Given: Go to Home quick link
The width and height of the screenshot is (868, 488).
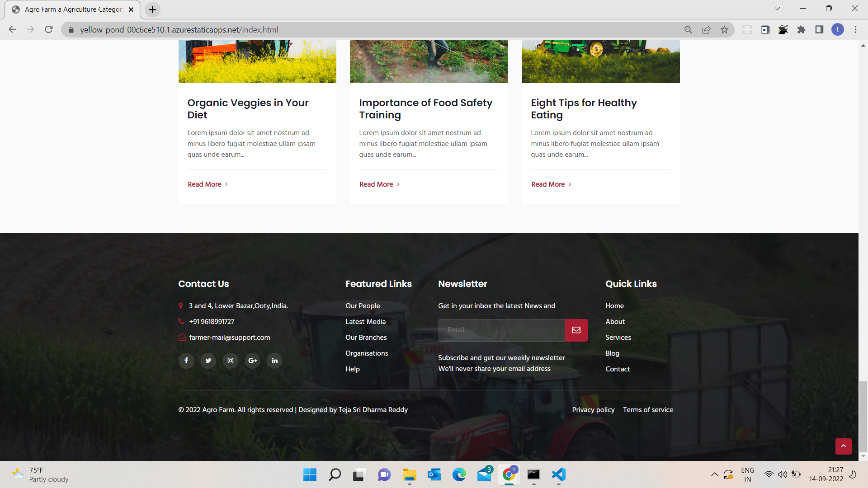Looking at the screenshot, I should coord(614,306).
